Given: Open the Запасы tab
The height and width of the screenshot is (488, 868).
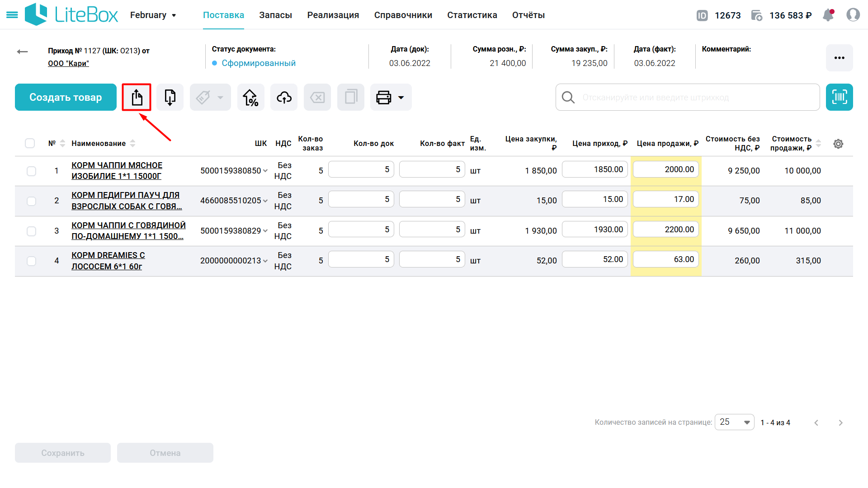Looking at the screenshot, I should 275,15.
